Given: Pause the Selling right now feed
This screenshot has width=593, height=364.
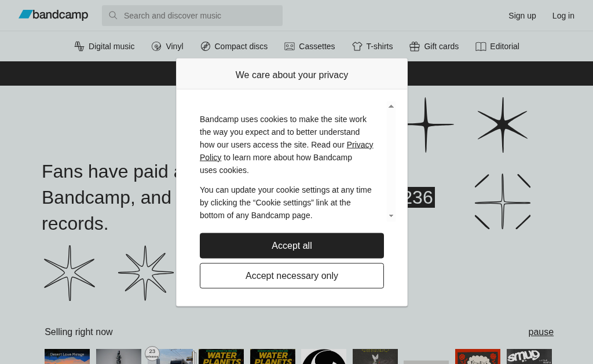Looking at the screenshot, I should click(x=541, y=332).
